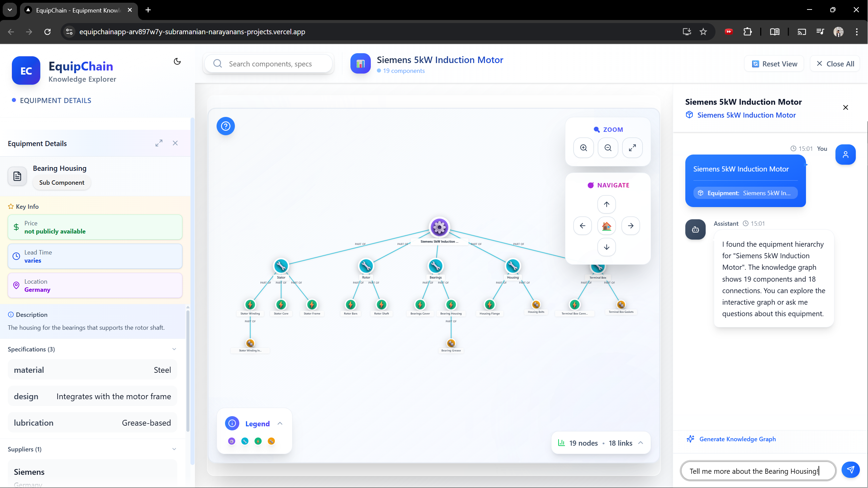Screen dimensions: 868x488
Task: Click the fit-to-screen expand icon in Zoom panel
Action: (632, 148)
